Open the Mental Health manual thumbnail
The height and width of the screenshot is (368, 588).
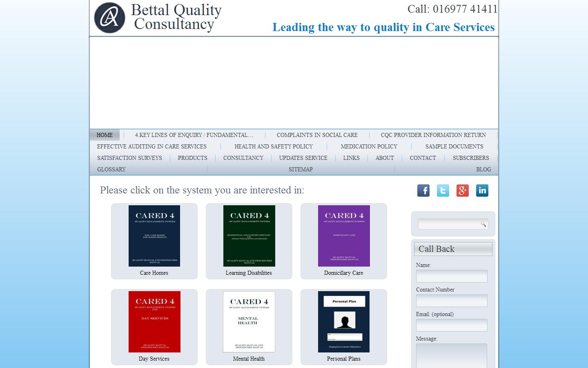(x=249, y=321)
